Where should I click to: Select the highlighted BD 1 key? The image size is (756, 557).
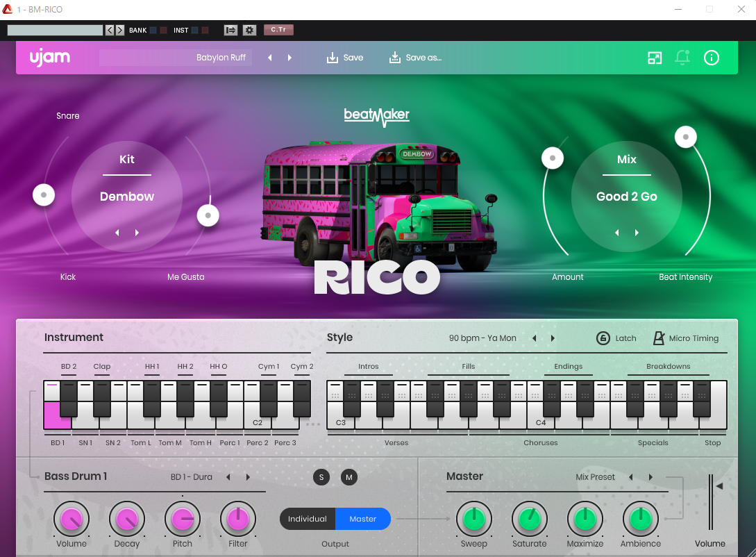point(57,416)
